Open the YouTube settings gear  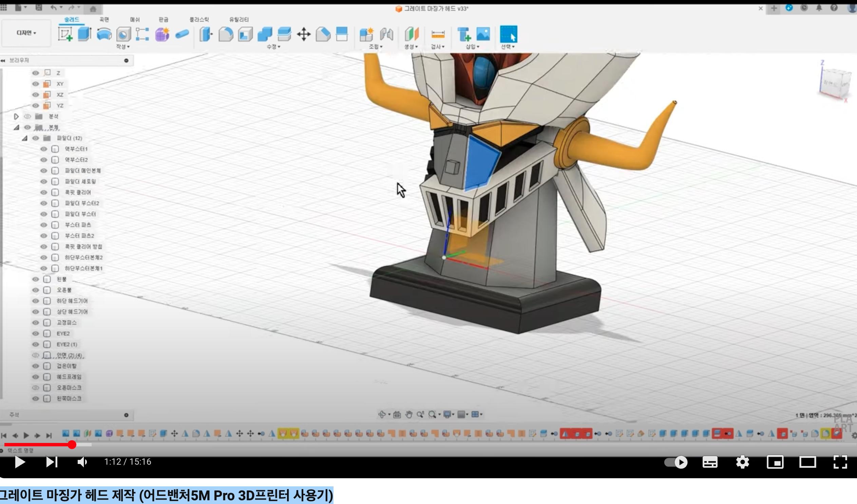point(742,462)
